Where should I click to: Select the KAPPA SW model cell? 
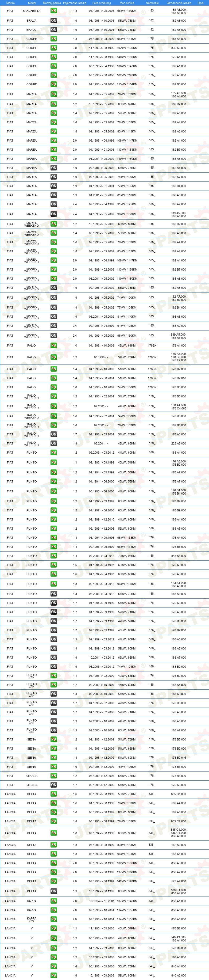pyautogui.click(x=32, y=919)
